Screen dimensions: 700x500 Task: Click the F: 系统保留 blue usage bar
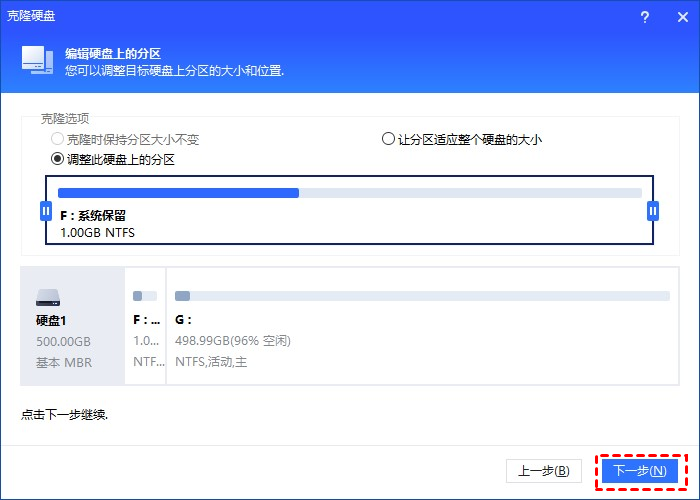(x=178, y=193)
